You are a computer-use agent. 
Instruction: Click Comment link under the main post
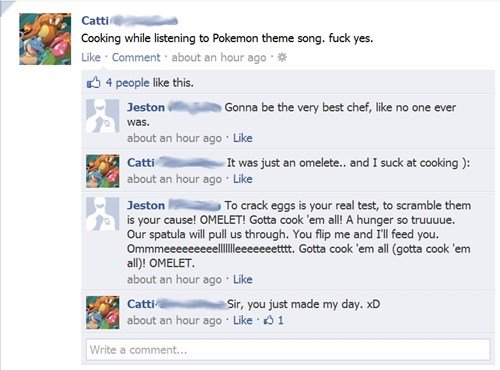pyautogui.click(x=136, y=58)
